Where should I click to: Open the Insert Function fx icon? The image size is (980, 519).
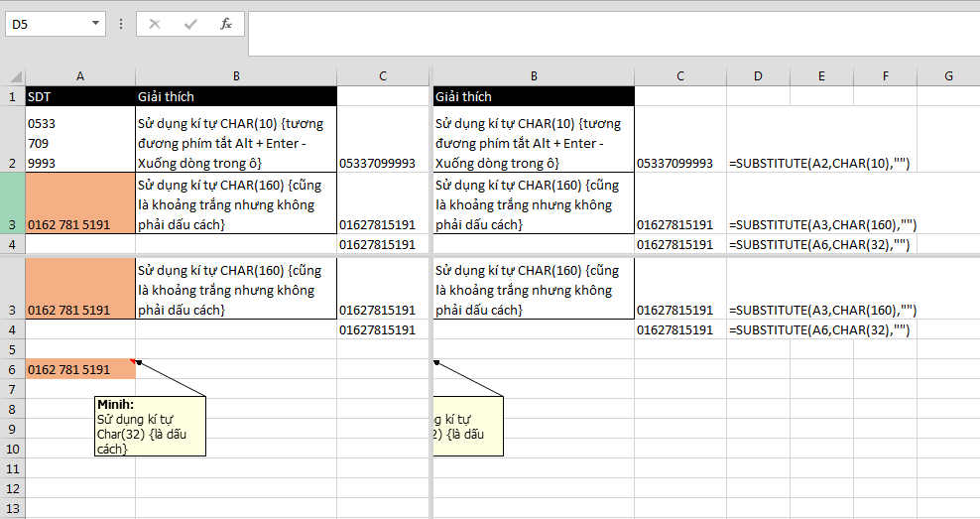[x=225, y=25]
